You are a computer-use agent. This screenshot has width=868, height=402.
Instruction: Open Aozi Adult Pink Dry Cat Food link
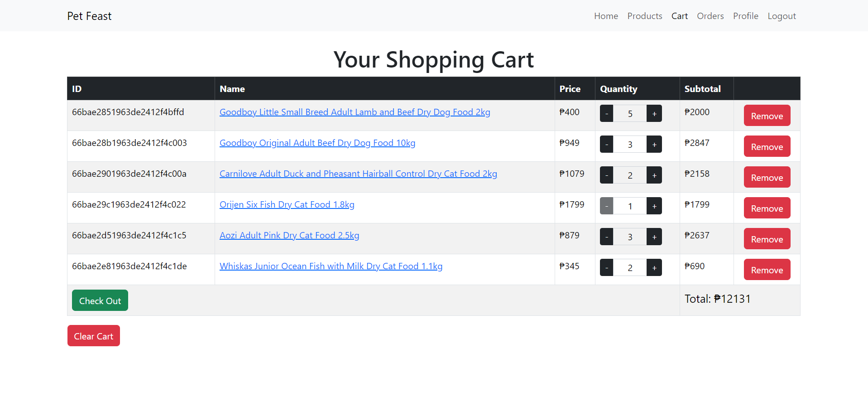[289, 235]
